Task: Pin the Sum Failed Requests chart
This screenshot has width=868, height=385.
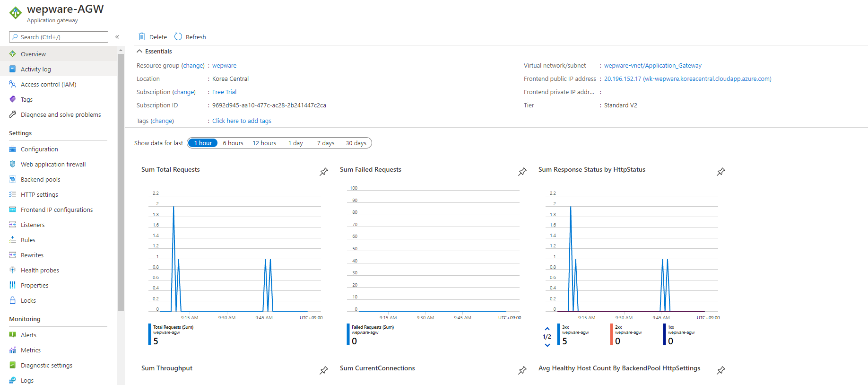Action: point(522,172)
